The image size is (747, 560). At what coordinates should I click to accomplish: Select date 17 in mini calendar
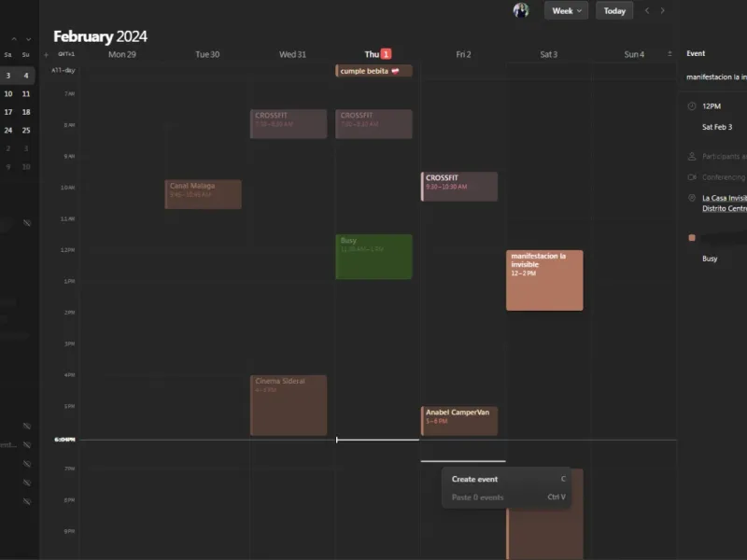tap(8, 112)
